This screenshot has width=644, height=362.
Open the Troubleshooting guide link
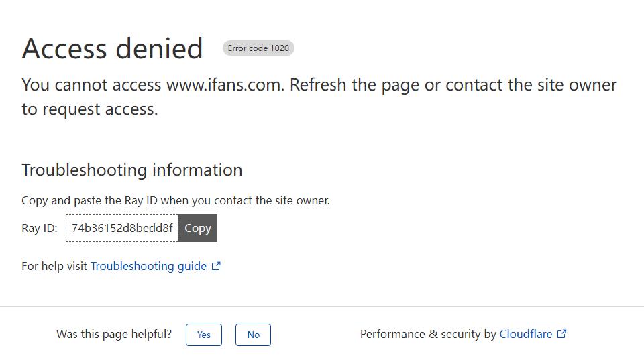(148, 266)
